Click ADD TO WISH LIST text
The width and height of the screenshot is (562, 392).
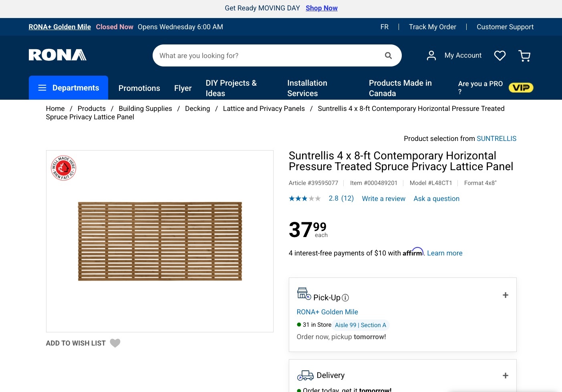[76, 343]
